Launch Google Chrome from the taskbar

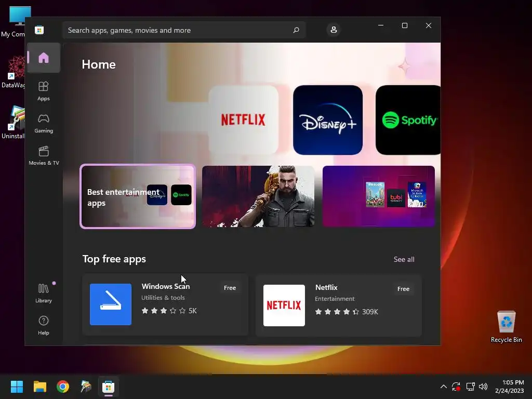click(63, 387)
